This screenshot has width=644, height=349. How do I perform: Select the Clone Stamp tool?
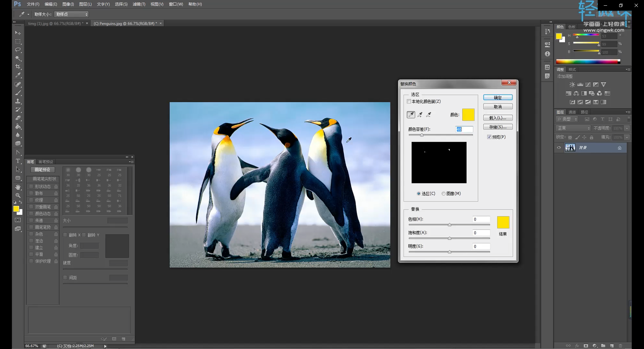point(18,101)
